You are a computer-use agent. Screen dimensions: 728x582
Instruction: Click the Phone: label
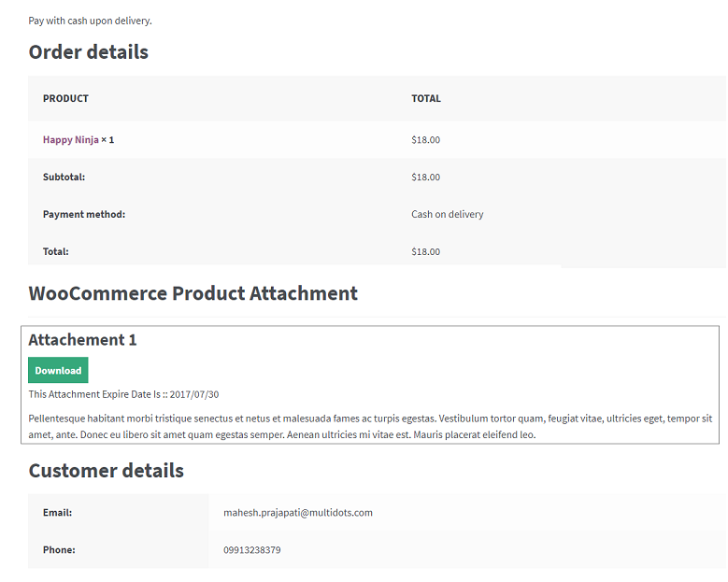(59, 550)
